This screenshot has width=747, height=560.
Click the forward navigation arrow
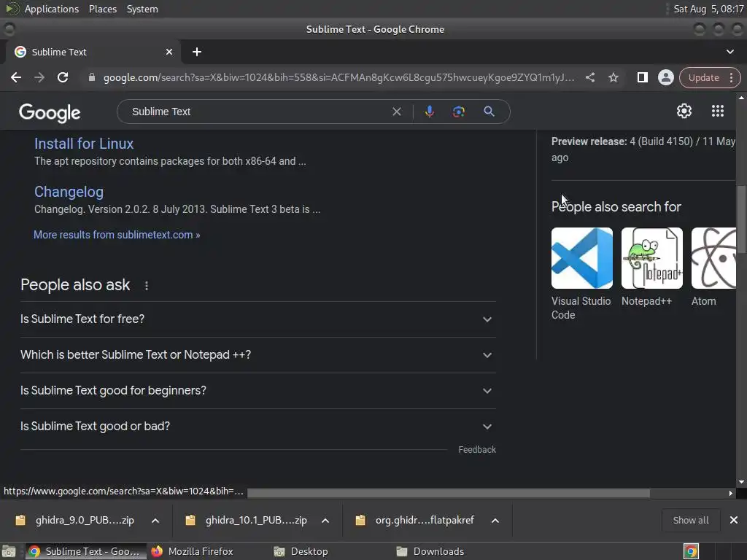pyautogui.click(x=39, y=77)
